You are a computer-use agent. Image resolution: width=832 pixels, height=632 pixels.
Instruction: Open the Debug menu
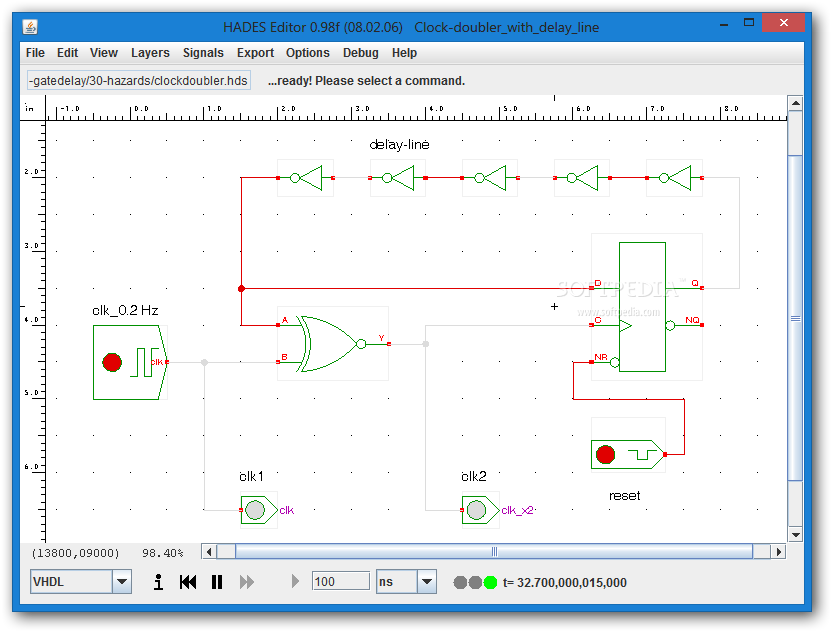coord(361,53)
